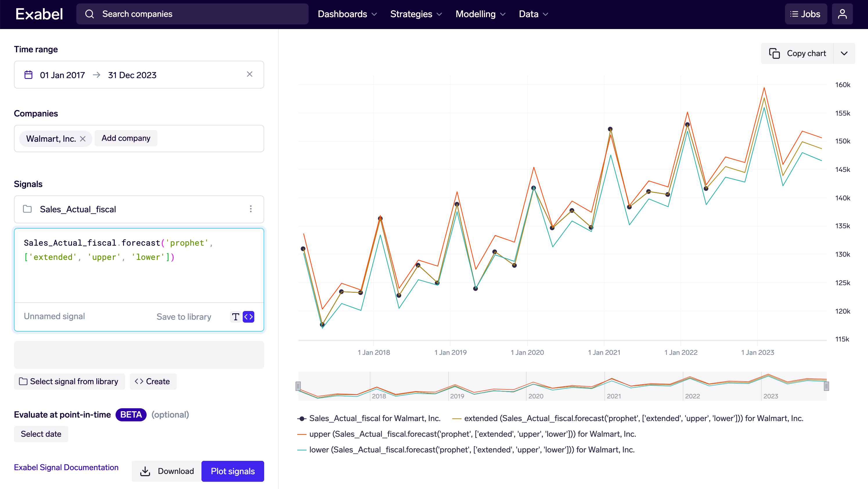Click Add company button
868x489 pixels.
pyautogui.click(x=126, y=138)
